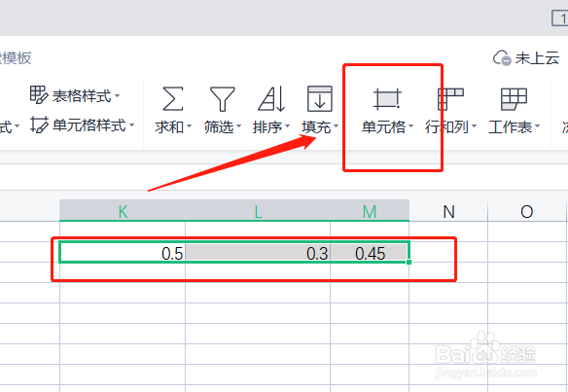
Task: Click the 表格样式 text label
Action: (x=82, y=96)
